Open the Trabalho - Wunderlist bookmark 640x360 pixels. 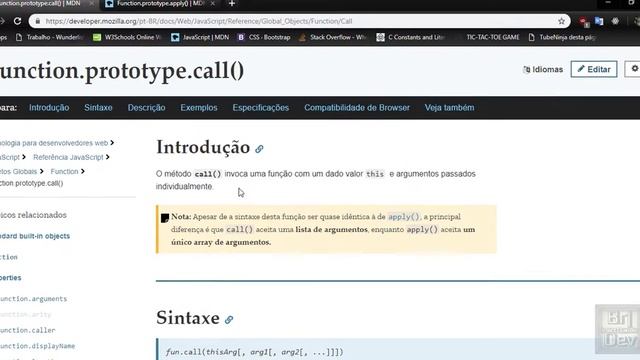(49, 37)
